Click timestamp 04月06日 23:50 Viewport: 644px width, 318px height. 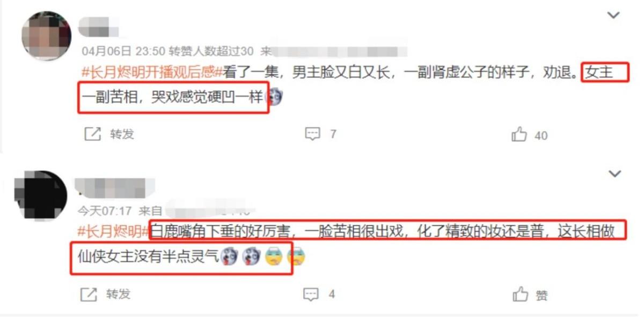[123, 52]
